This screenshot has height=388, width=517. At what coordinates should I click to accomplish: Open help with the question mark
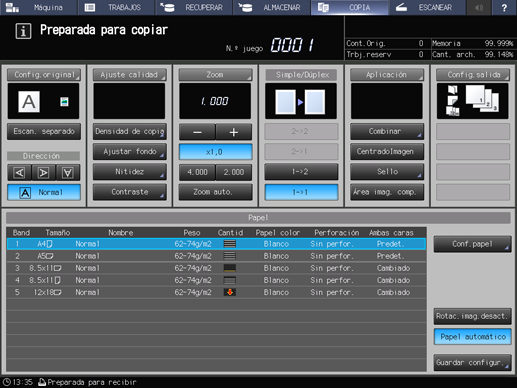(x=504, y=7)
